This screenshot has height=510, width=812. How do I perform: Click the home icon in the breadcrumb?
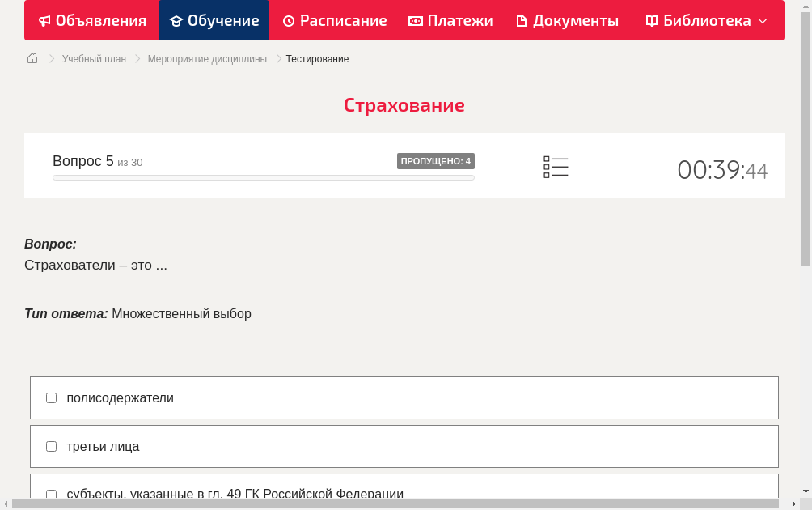coord(32,58)
